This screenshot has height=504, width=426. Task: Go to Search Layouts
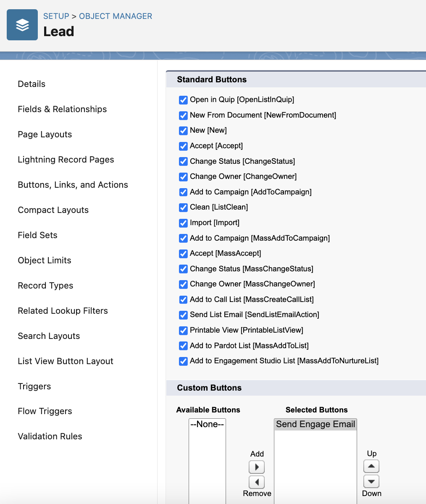click(x=49, y=336)
